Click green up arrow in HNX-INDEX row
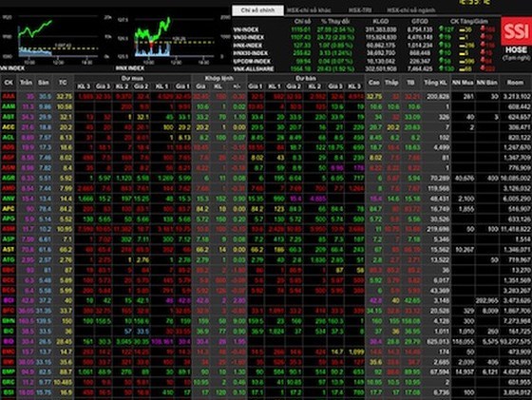Image resolution: width=532 pixels, height=400 pixels. 442,45
